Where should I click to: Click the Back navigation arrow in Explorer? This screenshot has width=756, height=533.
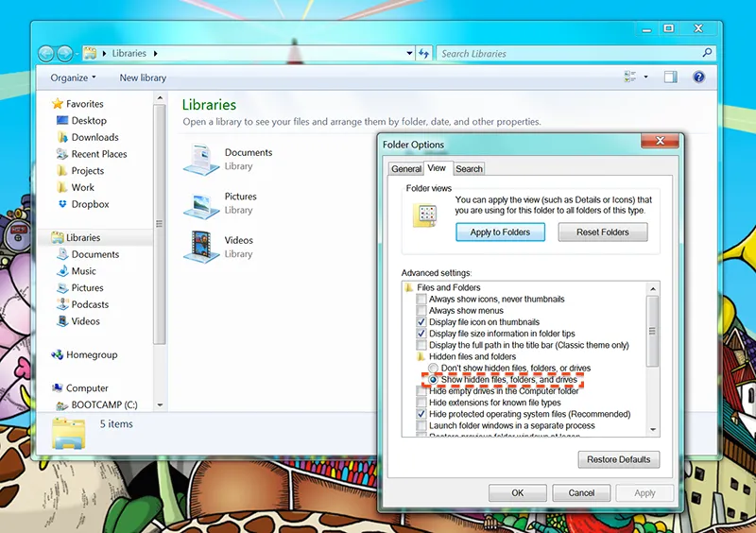(x=45, y=54)
